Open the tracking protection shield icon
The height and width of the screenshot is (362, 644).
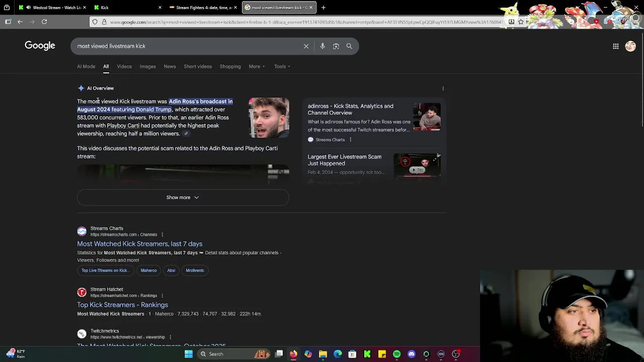coord(95,22)
